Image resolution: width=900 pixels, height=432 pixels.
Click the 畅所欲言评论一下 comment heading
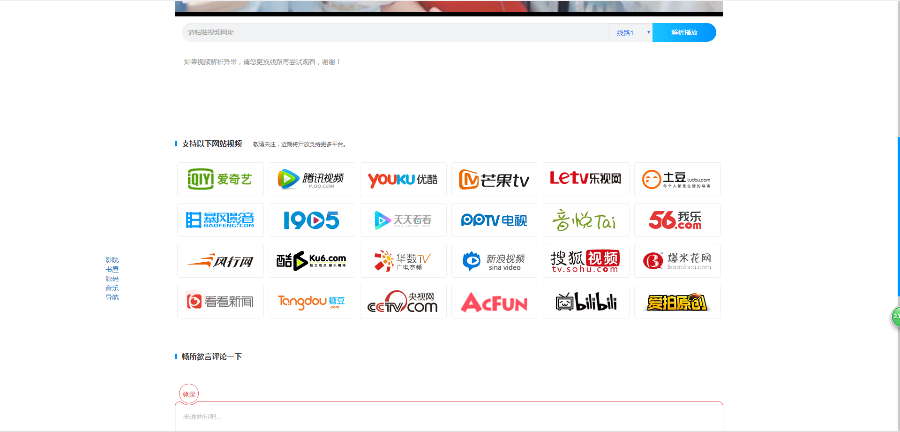click(212, 357)
